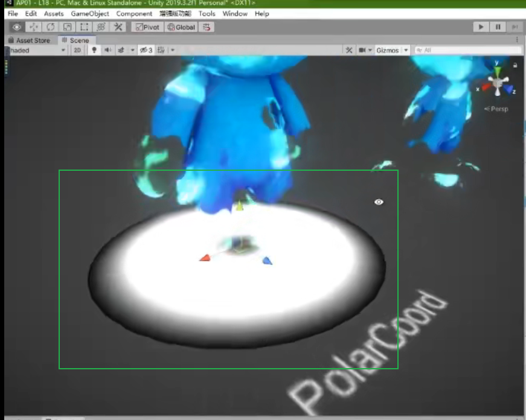Toggle the Pivot handle position button
Screen dimensions: 526x420
tap(147, 27)
